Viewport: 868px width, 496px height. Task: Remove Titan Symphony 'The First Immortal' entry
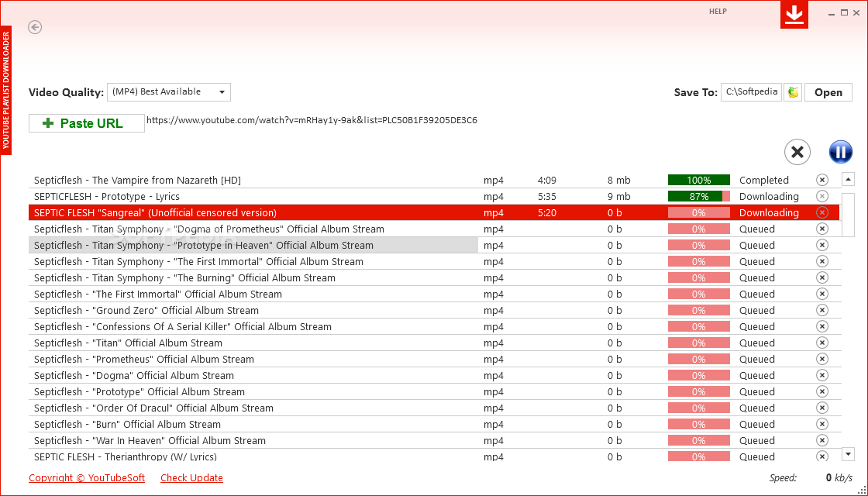pos(822,261)
